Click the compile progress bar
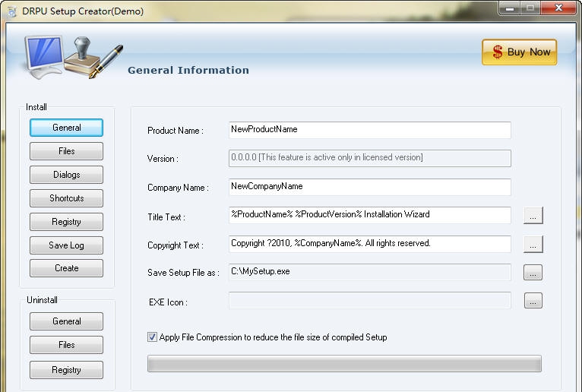 (344, 363)
